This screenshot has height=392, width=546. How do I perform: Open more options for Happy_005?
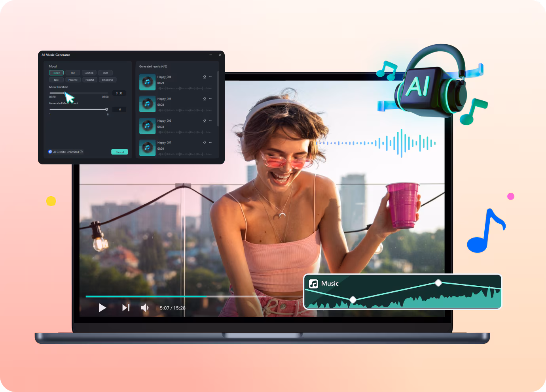tap(210, 98)
